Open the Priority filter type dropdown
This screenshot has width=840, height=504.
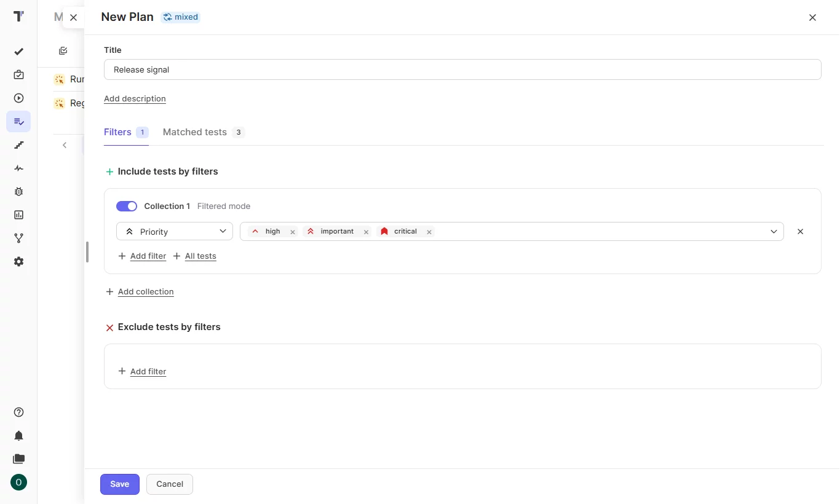[175, 232]
